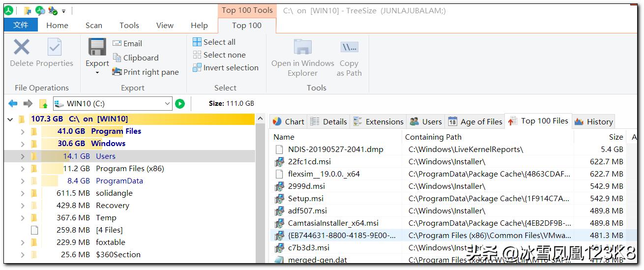Image resolution: width=644 pixels, height=270 pixels.
Task: Click Email in the Export group
Action: (x=127, y=44)
